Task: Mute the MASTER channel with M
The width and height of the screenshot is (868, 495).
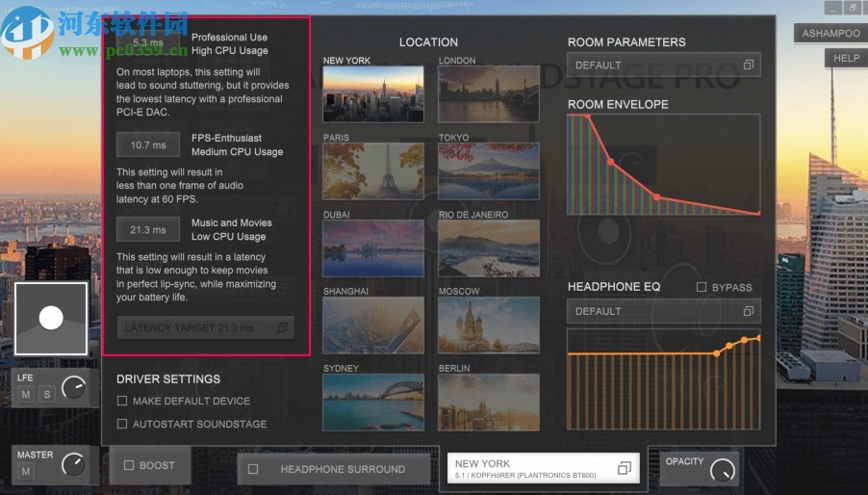Action: click(25, 471)
